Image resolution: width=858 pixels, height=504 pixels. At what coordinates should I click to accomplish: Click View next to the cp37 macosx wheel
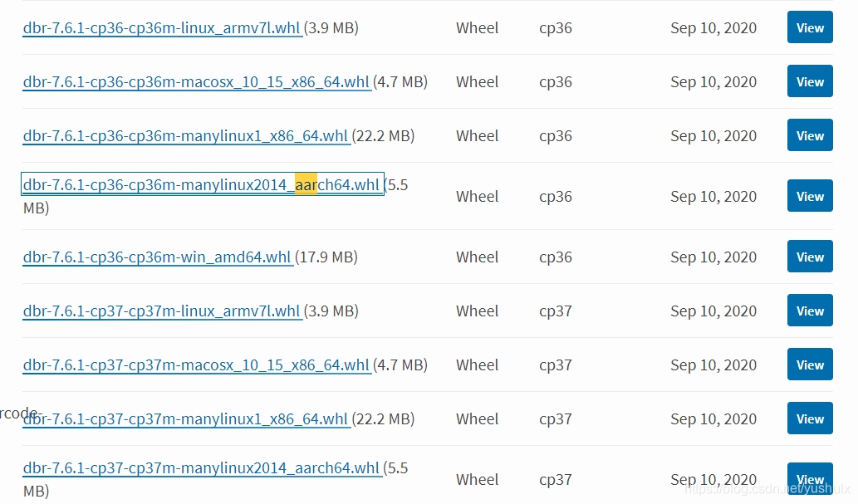[x=809, y=365]
